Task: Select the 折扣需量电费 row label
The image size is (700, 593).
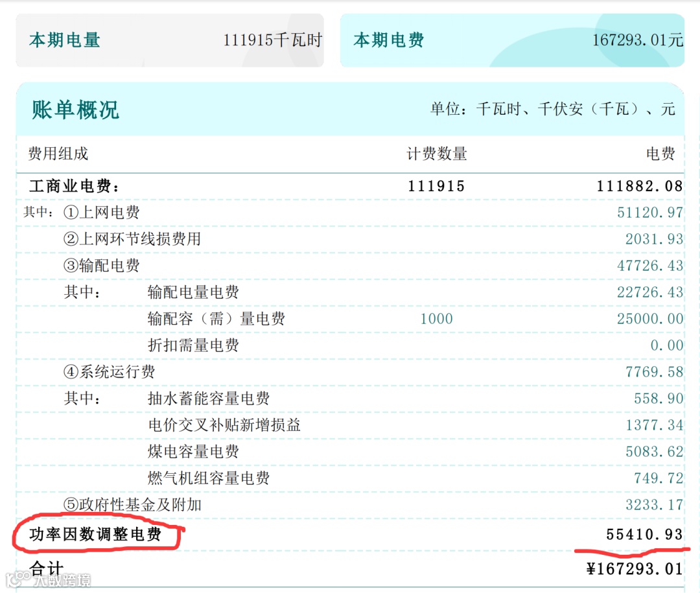Action: [193, 345]
